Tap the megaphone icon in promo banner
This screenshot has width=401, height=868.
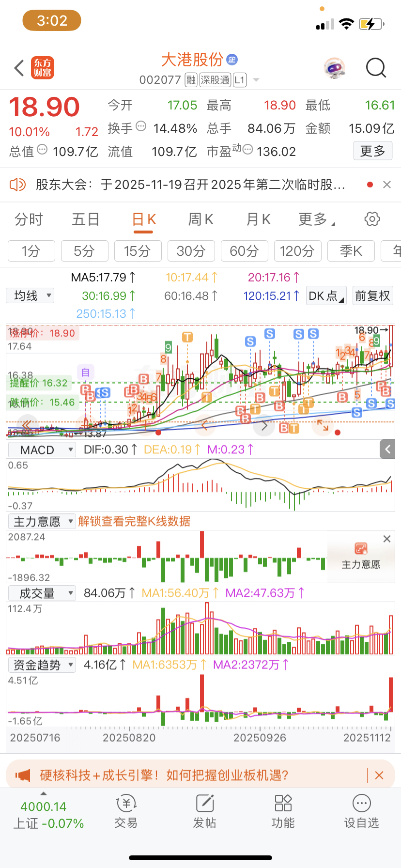pos(23,775)
